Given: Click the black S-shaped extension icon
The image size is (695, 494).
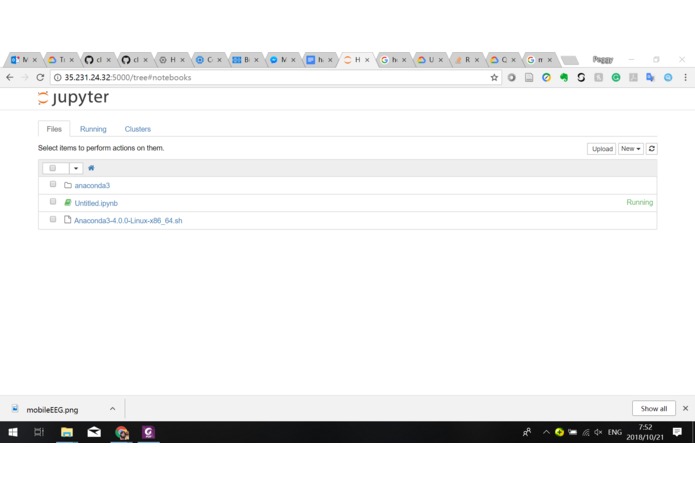Looking at the screenshot, I should [x=581, y=78].
